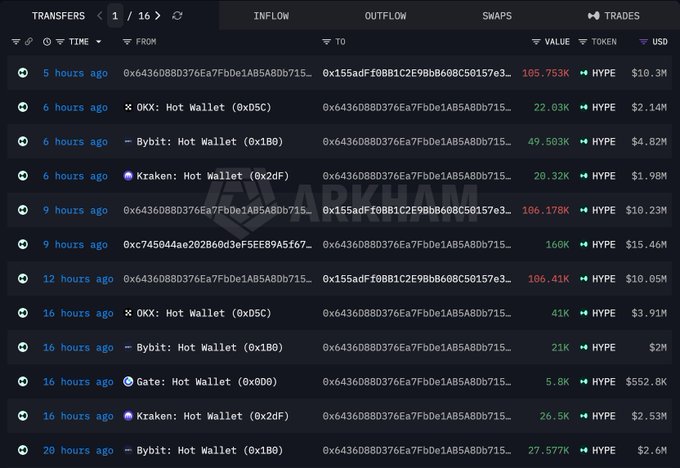Open recipient 0x155adFf0BB1C2E9BbB608 in 105.753K row

pos(417,73)
